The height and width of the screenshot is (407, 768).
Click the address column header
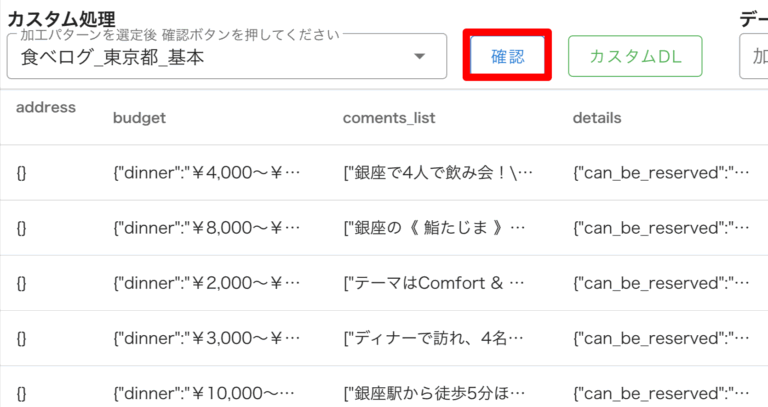pos(46,107)
